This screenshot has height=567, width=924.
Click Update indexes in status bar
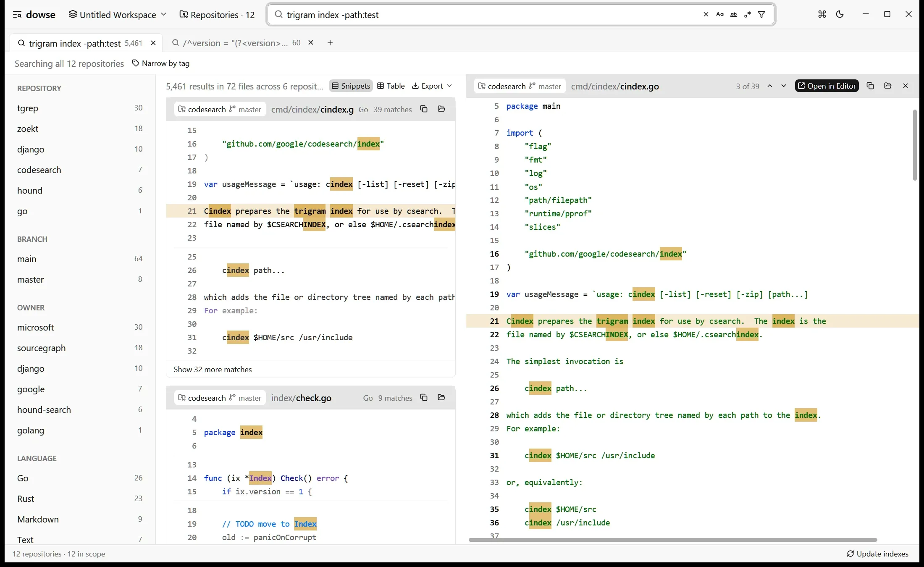coord(878,554)
